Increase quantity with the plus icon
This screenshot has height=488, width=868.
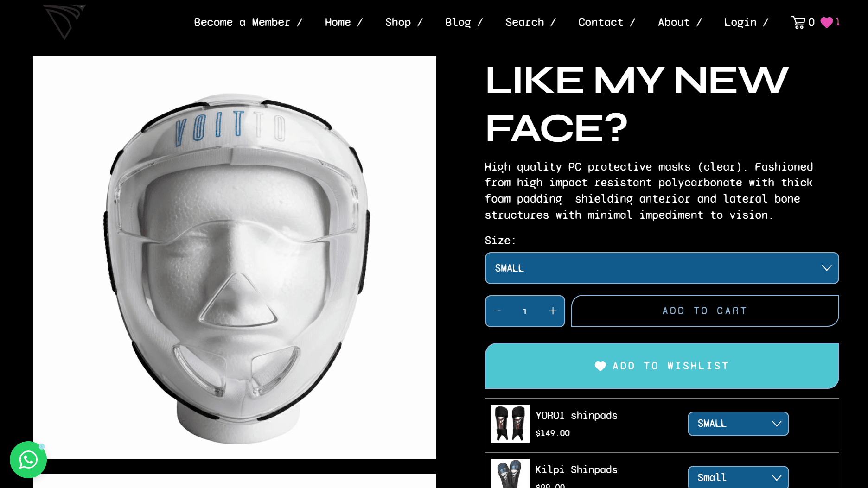[553, 311]
